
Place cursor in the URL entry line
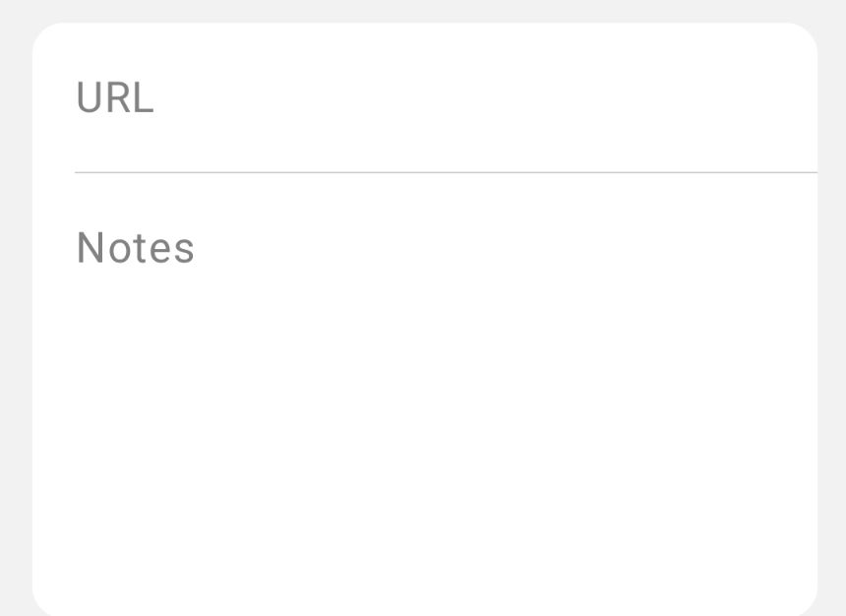tap(393, 118)
